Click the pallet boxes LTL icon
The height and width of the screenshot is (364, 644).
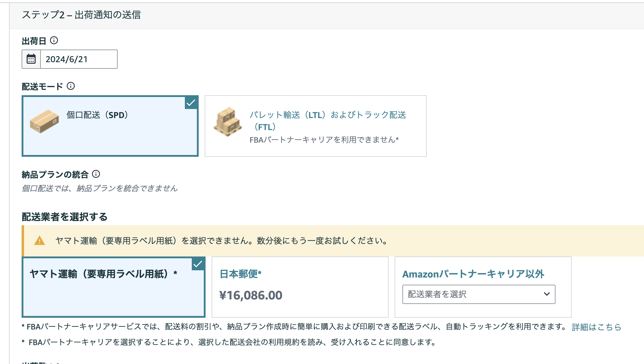[228, 122]
